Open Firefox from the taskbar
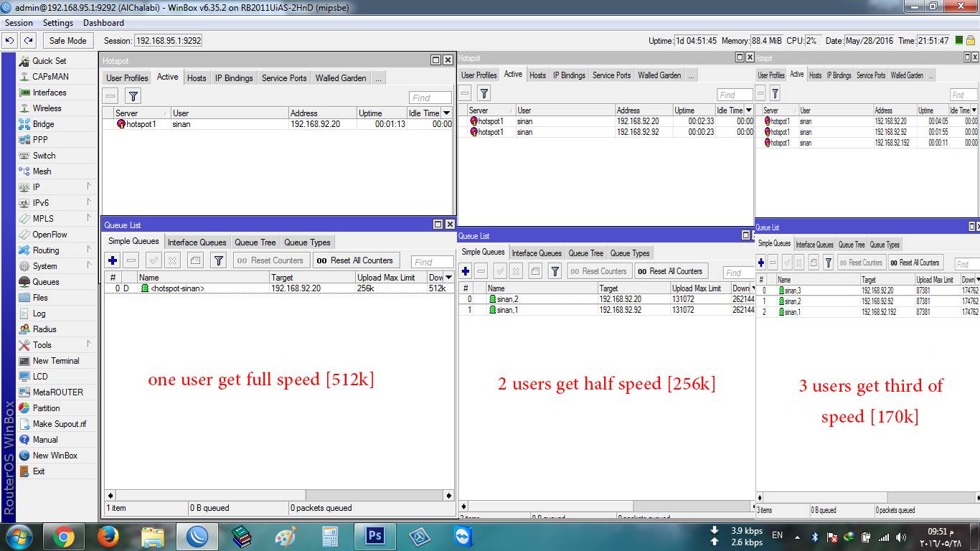980x551 pixels. [x=108, y=537]
